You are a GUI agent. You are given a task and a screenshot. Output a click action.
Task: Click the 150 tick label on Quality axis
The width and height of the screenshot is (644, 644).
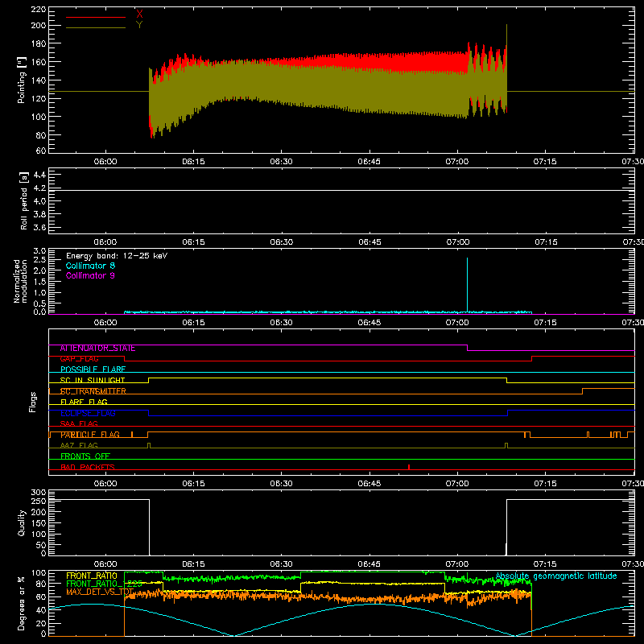point(38,523)
